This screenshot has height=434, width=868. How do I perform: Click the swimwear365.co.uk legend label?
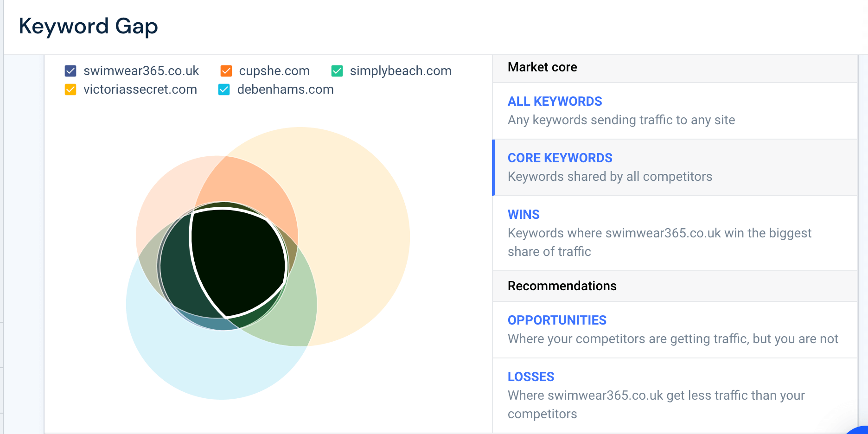141,71
